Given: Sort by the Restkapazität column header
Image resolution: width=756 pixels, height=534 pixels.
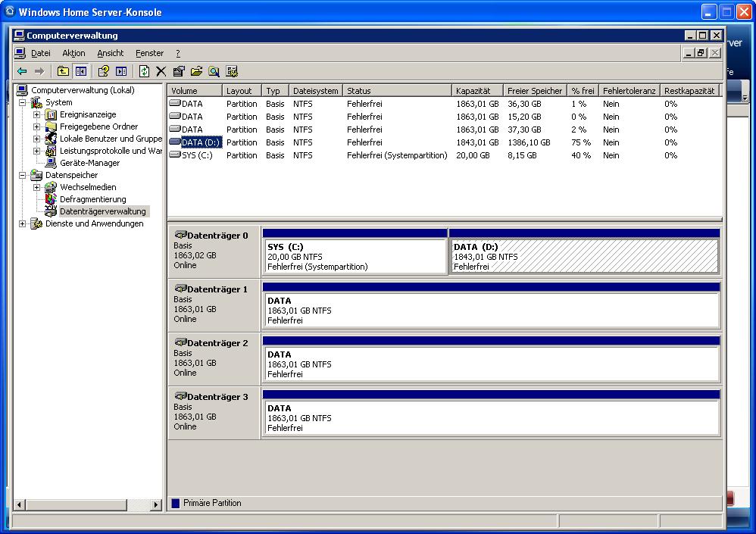Looking at the screenshot, I should [x=689, y=91].
